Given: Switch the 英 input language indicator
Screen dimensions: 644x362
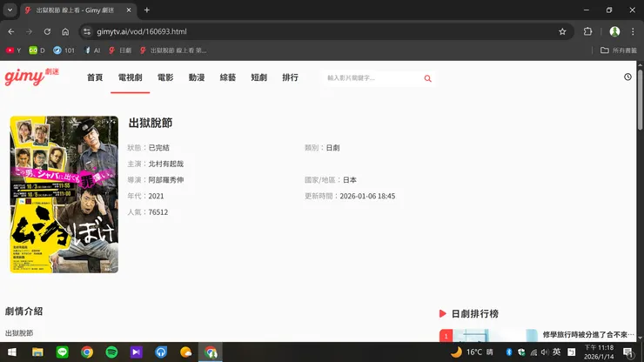Looking at the screenshot, I should 556,352.
